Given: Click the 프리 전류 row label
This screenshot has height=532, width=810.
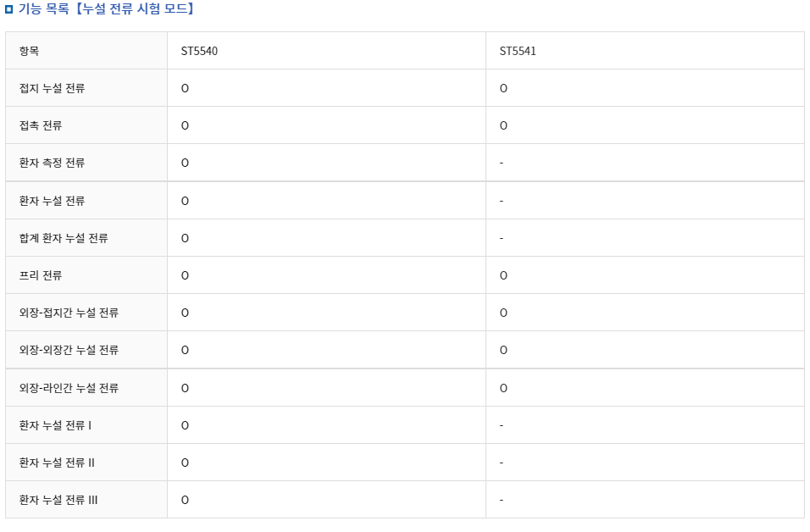Looking at the screenshot, I should (x=41, y=275).
